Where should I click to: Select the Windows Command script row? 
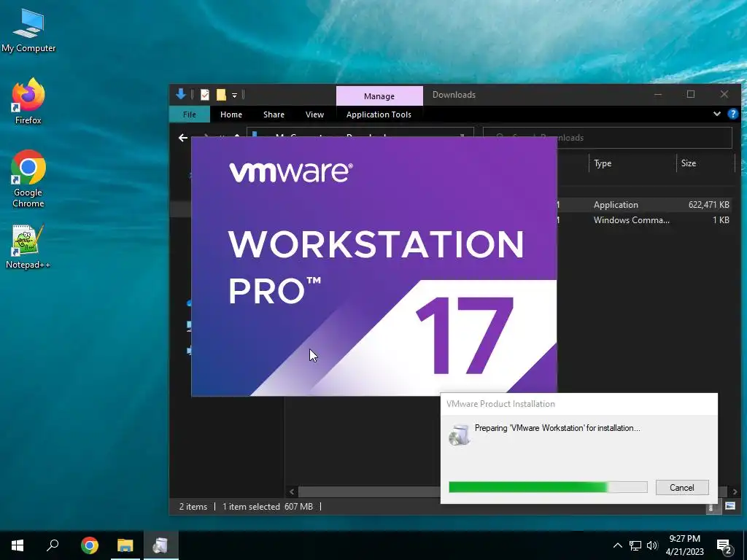(x=646, y=220)
